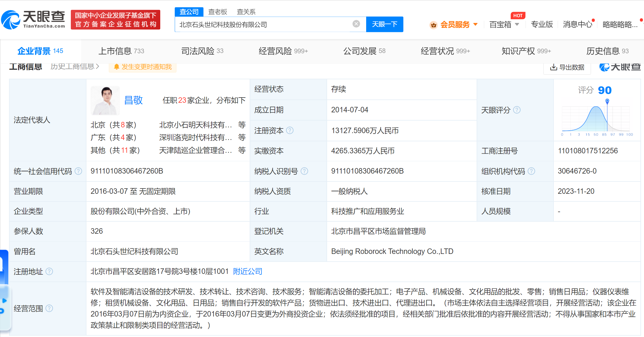Click company link 天津陆巡企业管理合…
Image resolution: width=644 pixels, height=337 pixels.
pos(196,150)
